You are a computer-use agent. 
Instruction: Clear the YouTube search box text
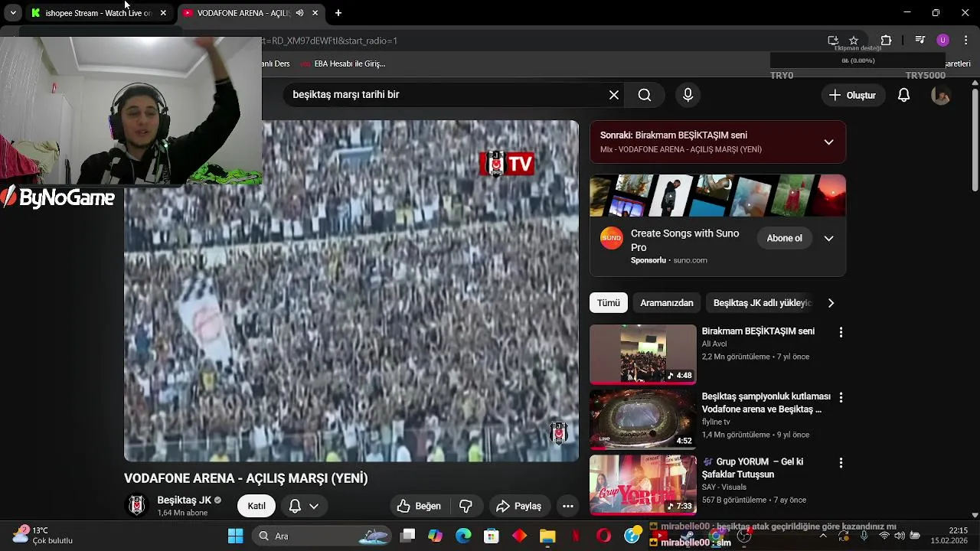(613, 95)
